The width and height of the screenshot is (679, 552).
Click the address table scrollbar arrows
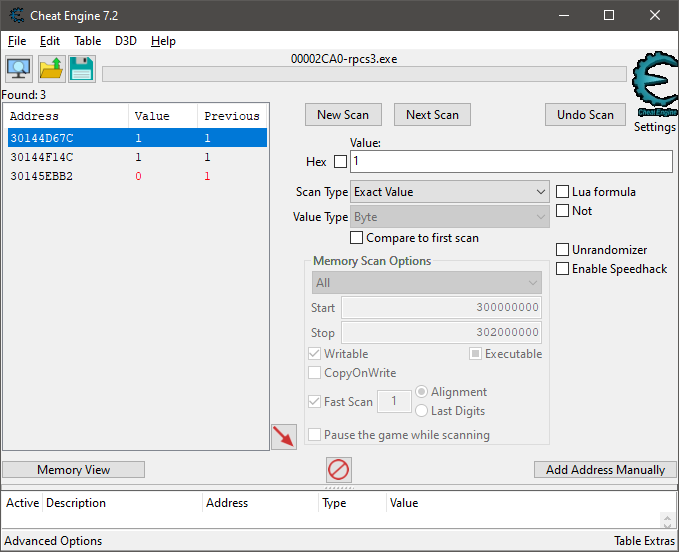[x=667, y=521]
